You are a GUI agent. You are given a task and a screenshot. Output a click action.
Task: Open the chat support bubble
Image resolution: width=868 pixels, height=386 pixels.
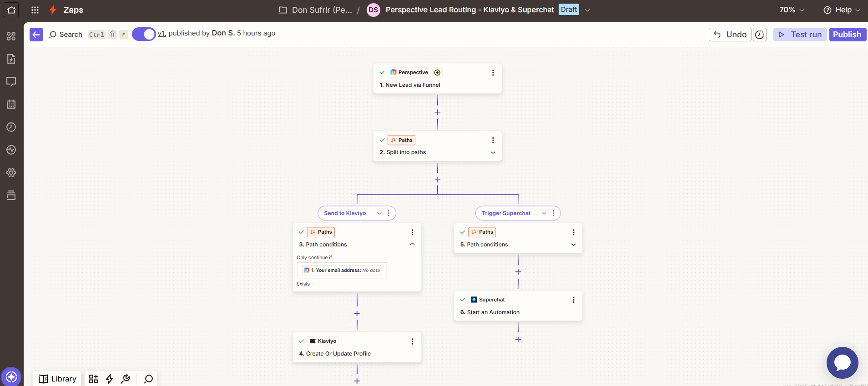(x=842, y=363)
